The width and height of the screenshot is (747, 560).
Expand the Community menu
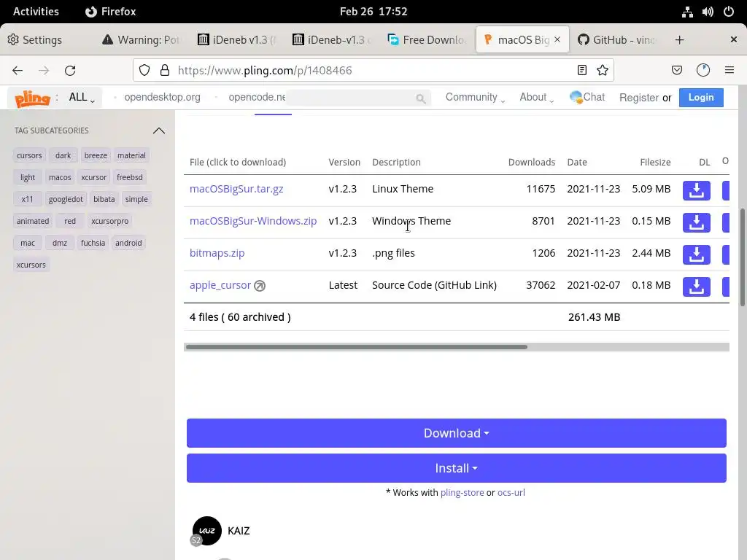click(x=475, y=97)
